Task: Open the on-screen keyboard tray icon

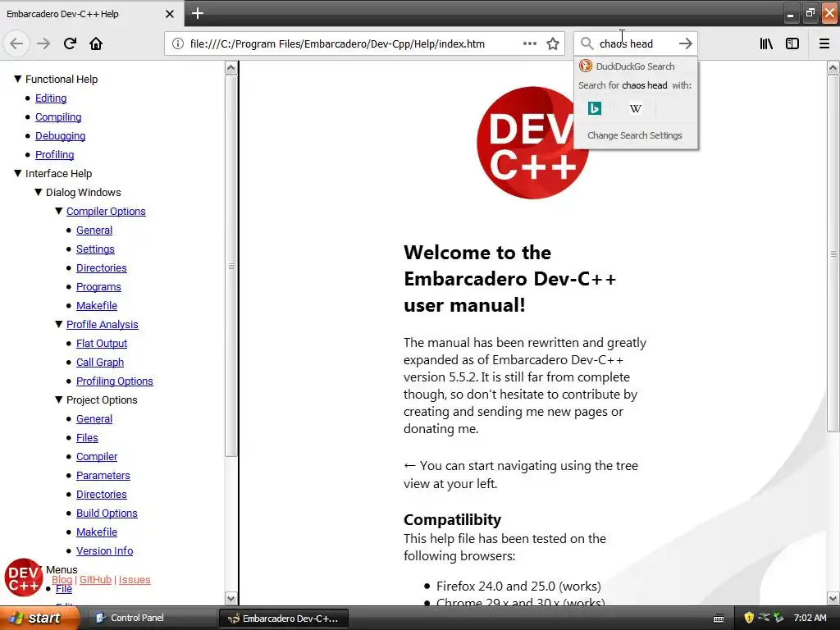Action: tap(719, 619)
